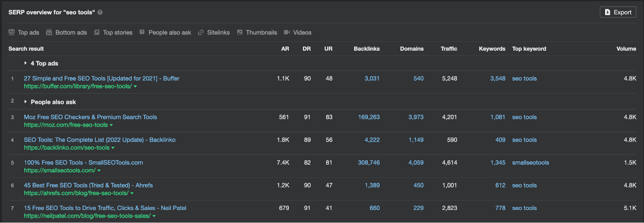The width and height of the screenshot is (644, 223).
Task: Open Buffer's 3,031 backlinks count
Action: pos(372,79)
